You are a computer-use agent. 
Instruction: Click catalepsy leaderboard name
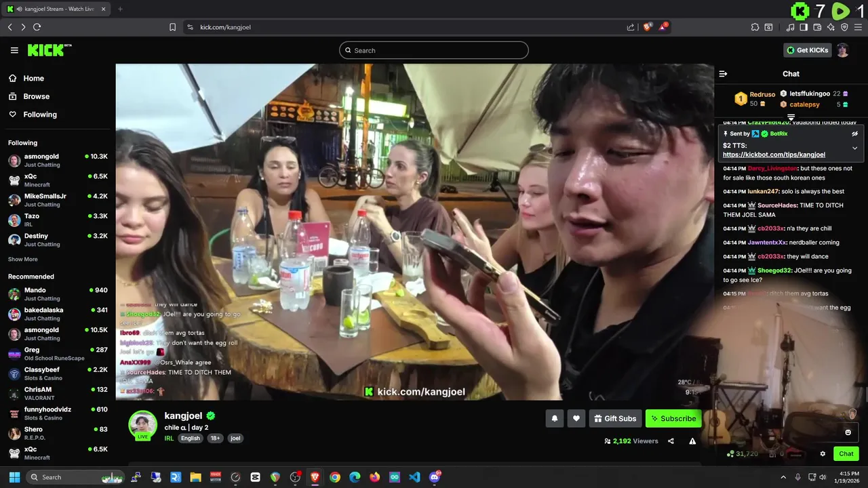[804, 104]
